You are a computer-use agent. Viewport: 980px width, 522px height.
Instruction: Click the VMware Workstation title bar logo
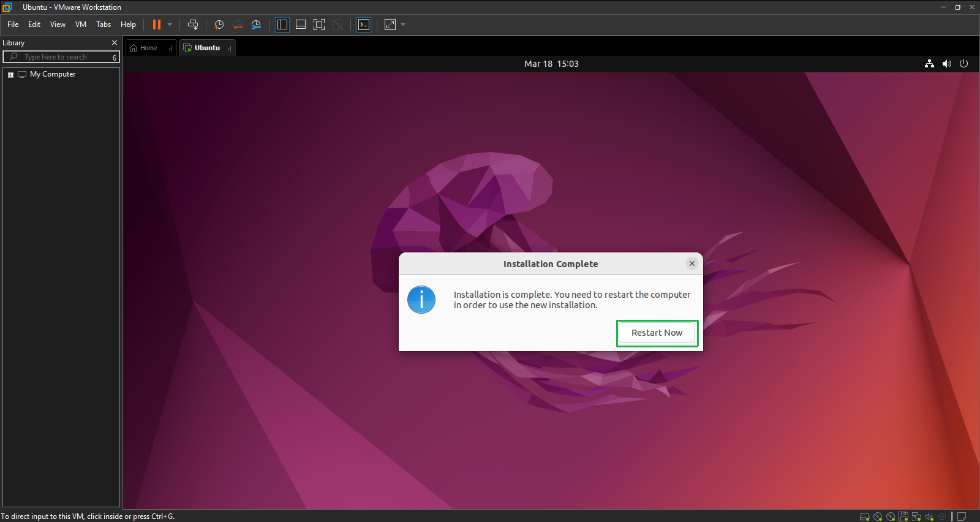pyautogui.click(x=7, y=7)
